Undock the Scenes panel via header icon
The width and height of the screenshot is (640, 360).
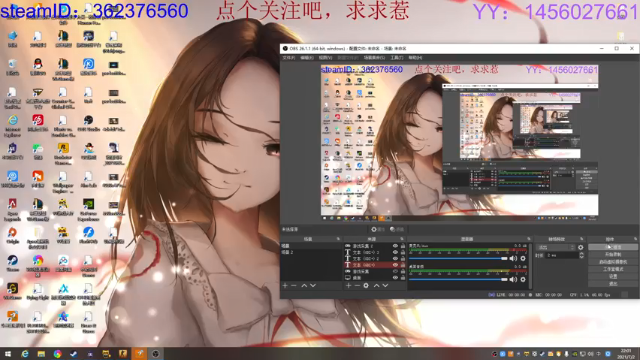[x=338, y=239]
